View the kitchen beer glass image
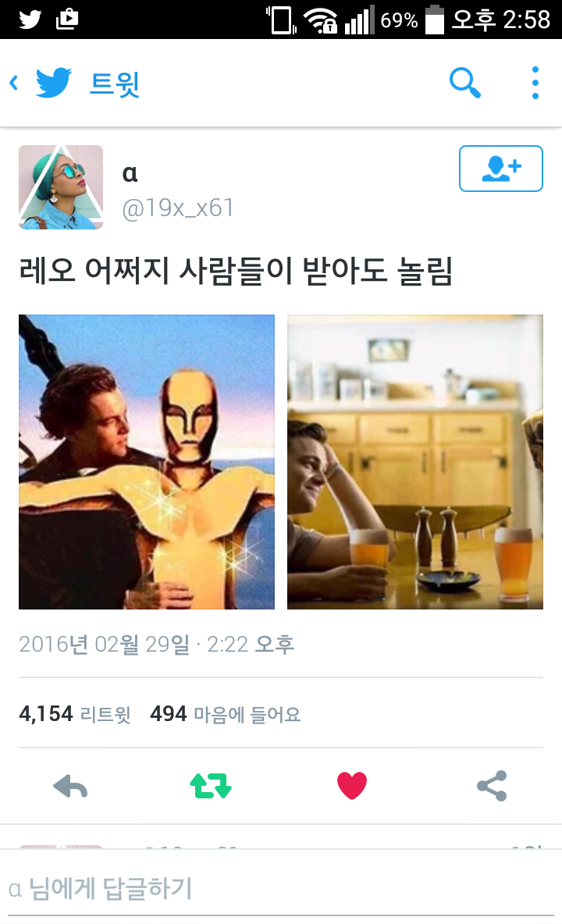The image size is (562, 924). coord(414,462)
